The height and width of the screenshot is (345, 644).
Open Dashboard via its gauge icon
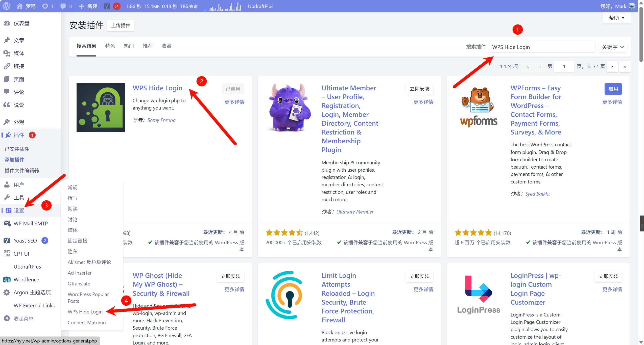7,23
